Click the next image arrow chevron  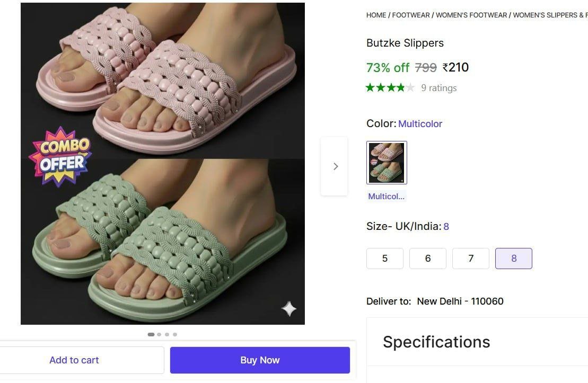coord(335,166)
